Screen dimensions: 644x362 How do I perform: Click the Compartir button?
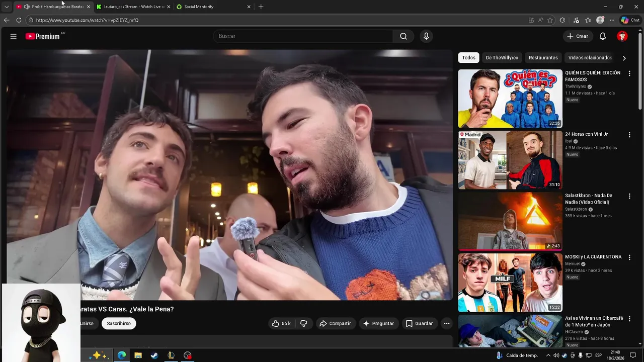click(x=335, y=323)
